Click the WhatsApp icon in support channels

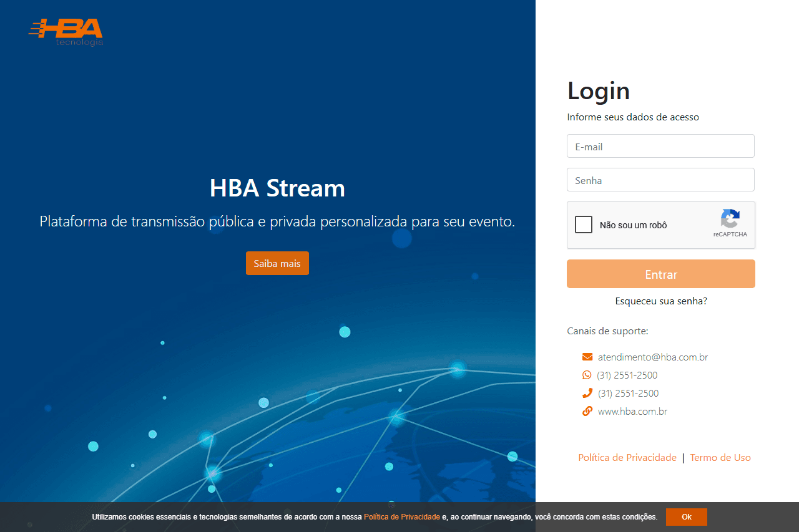(x=587, y=375)
